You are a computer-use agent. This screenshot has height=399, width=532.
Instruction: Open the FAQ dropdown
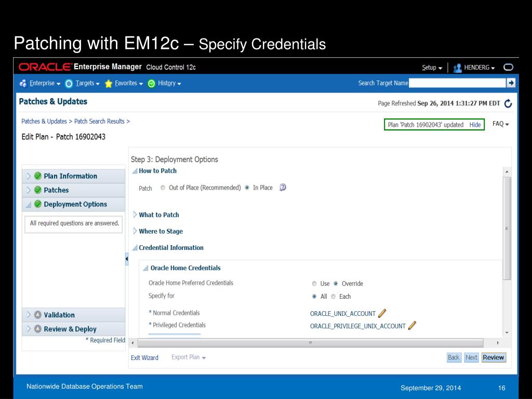500,124
